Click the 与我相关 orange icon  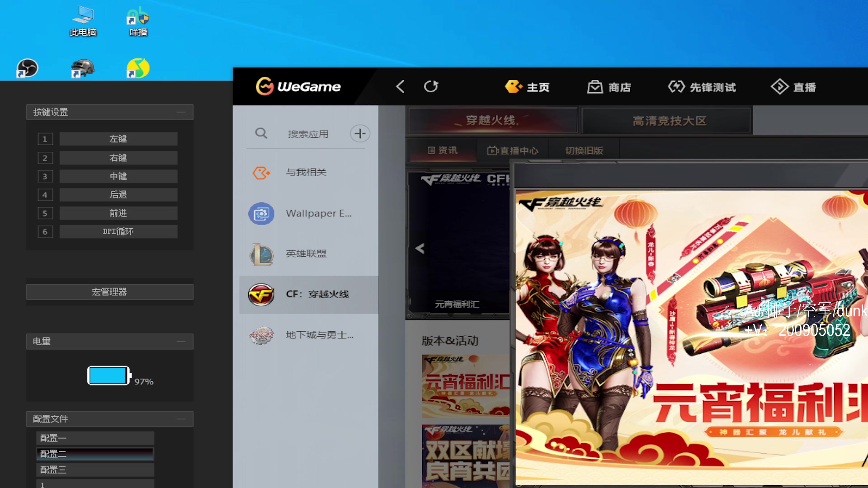coord(261,173)
